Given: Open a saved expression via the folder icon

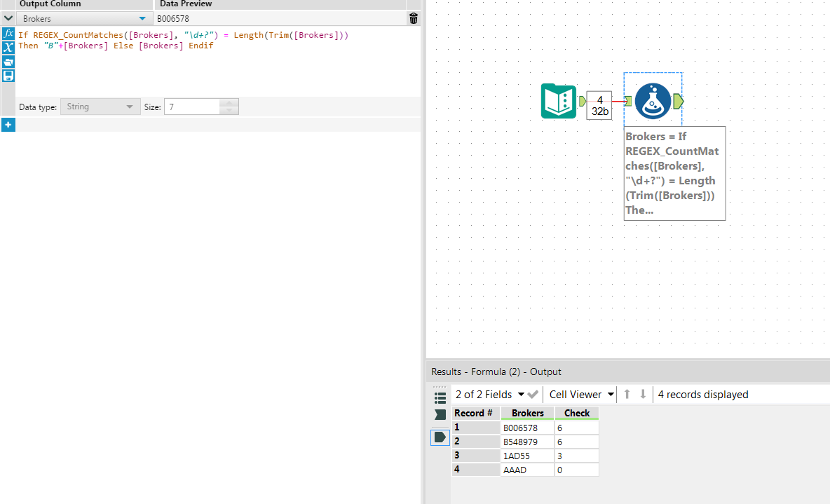Looking at the screenshot, I should coord(8,62).
